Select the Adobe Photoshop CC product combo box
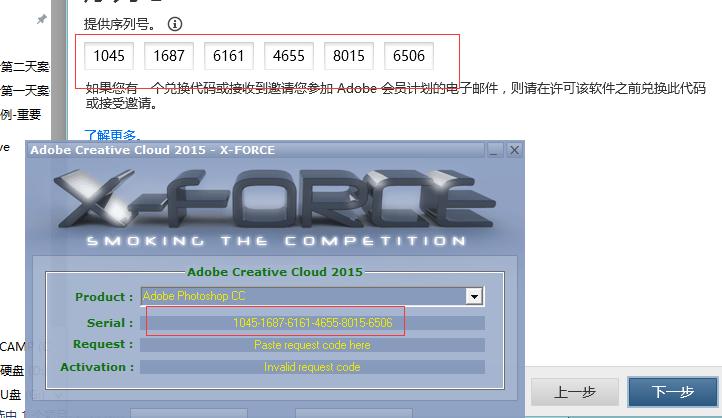This screenshot has height=418, width=722. [x=312, y=296]
